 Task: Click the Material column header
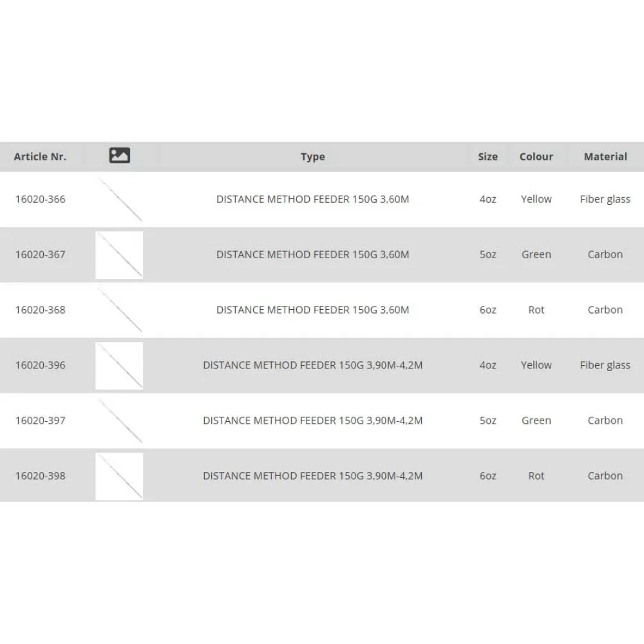(605, 156)
